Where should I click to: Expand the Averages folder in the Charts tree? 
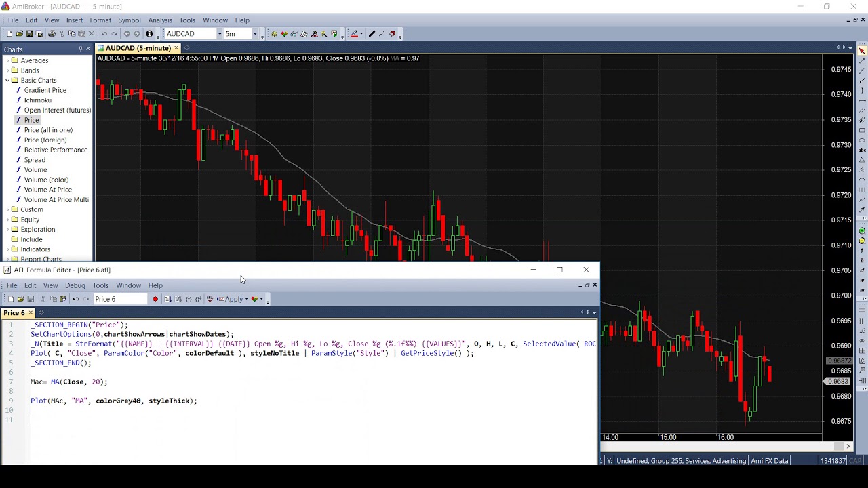pyautogui.click(x=7, y=60)
